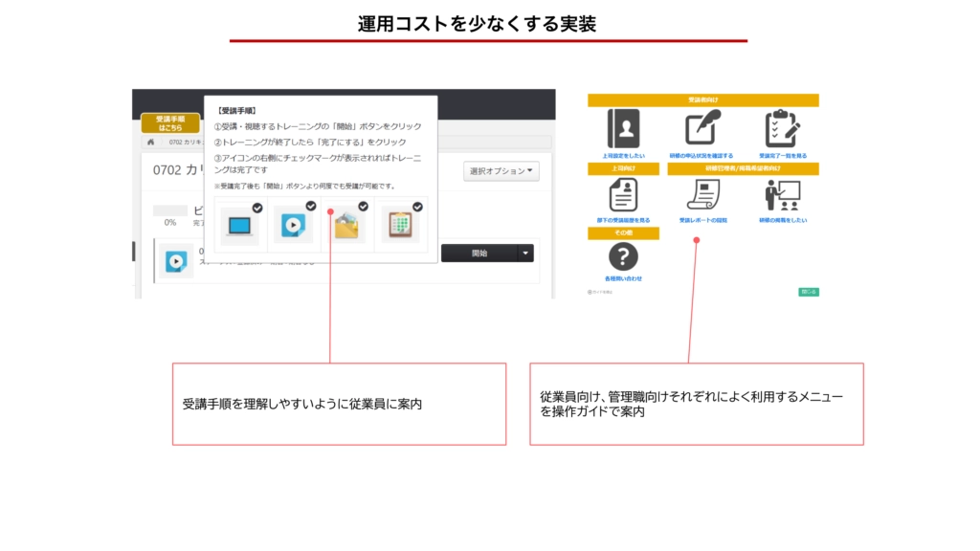The height and width of the screenshot is (551, 980).
Task: Open the 上司設定をしたい link
Action: coord(623,156)
